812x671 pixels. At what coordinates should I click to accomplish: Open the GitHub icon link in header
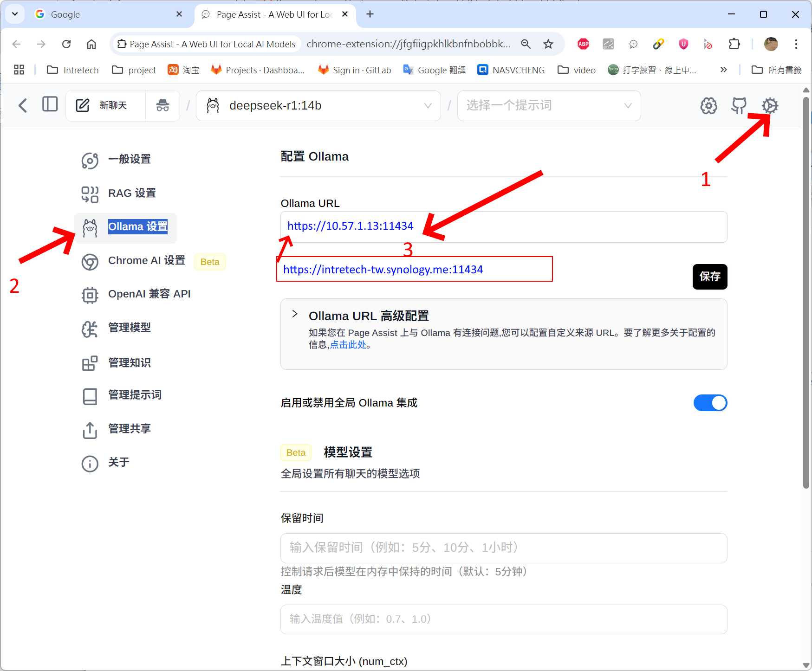[x=739, y=106]
